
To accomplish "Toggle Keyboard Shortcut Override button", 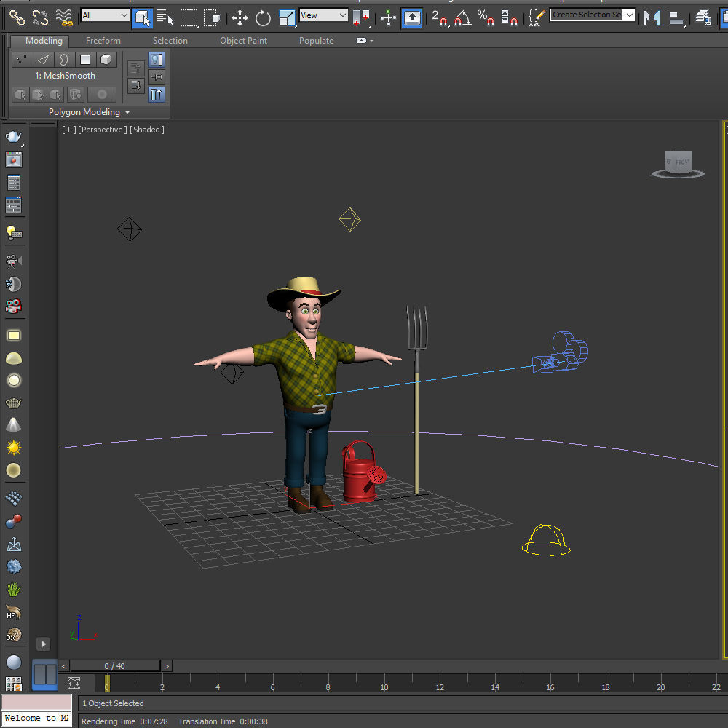I will (x=412, y=18).
